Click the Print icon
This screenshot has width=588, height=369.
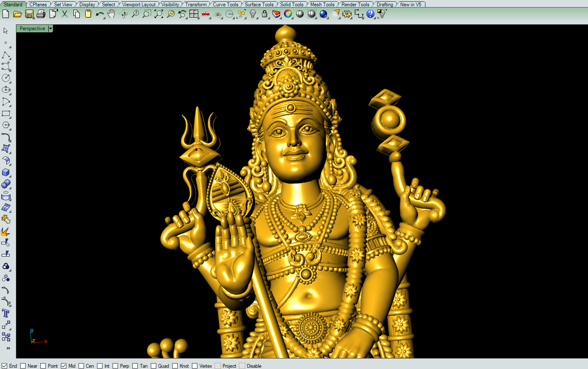[x=41, y=14]
